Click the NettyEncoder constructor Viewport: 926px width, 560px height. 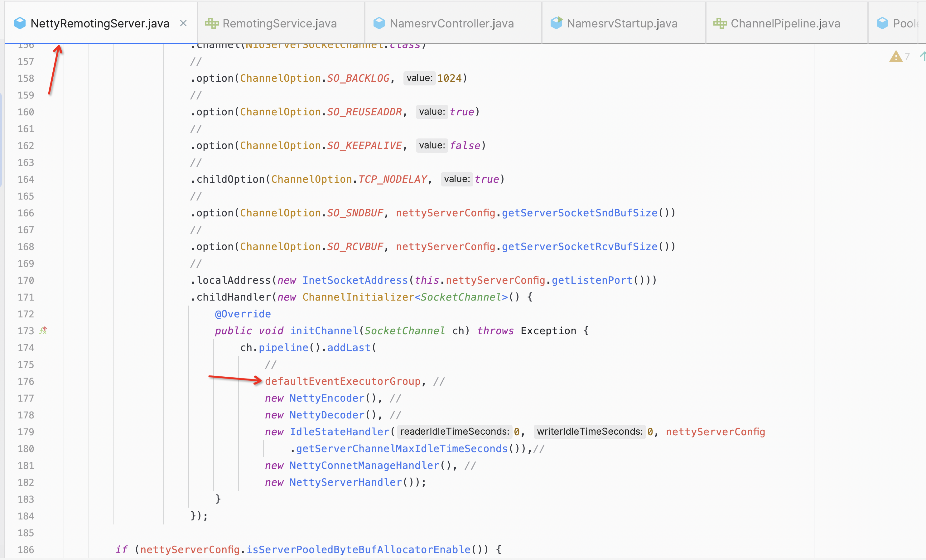pyautogui.click(x=327, y=398)
